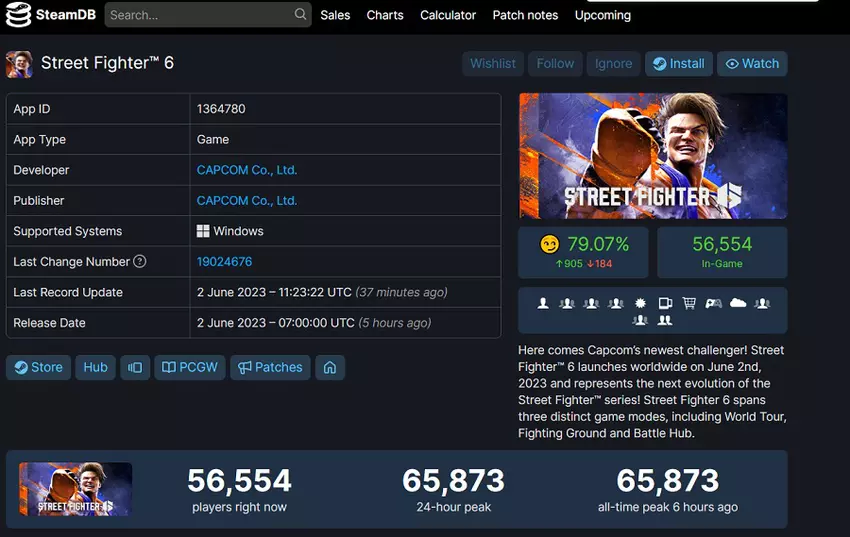Click the CAPCOM Co., Ltd. developer link
850x537 pixels.
coord(247,170)
